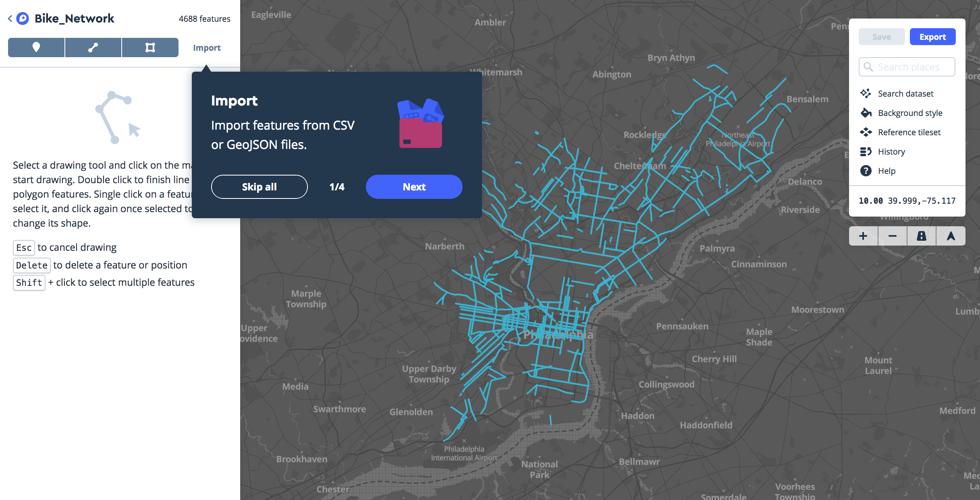Viewport: 980px width, 500px height.
Task: Focus the Search places field
Action: [x=907, y=67]
